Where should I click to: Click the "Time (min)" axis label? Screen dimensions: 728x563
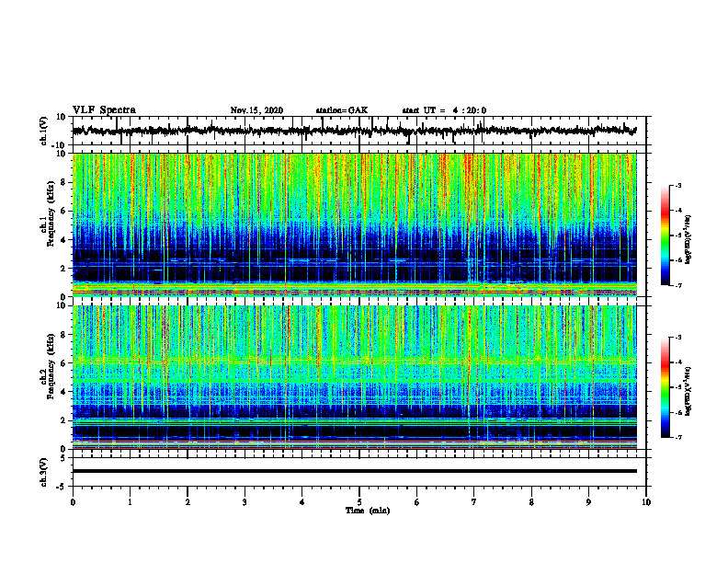368,511
